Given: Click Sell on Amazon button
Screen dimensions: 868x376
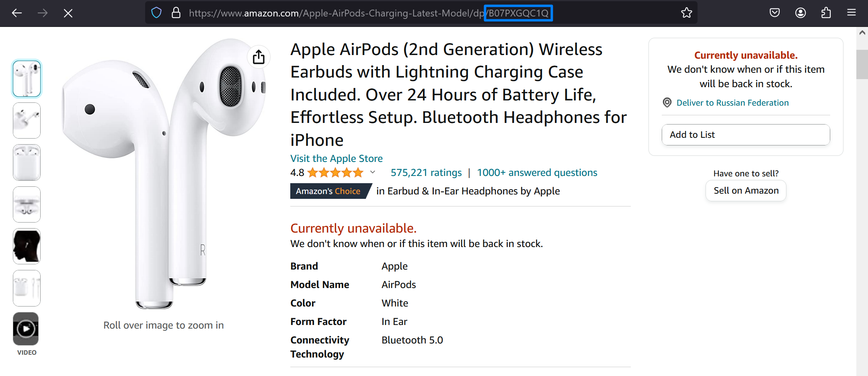Looking at the screenshot, I should point(746,191).
